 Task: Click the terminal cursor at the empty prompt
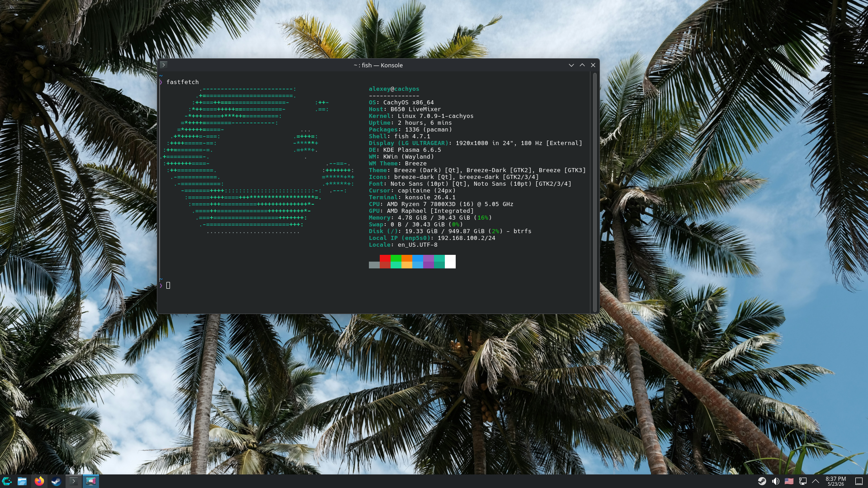pyautogui.click(x=168, y=285)
